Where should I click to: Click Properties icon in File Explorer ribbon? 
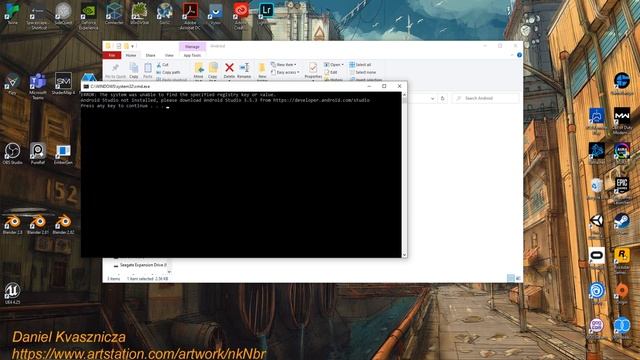(x=313, y=70)
